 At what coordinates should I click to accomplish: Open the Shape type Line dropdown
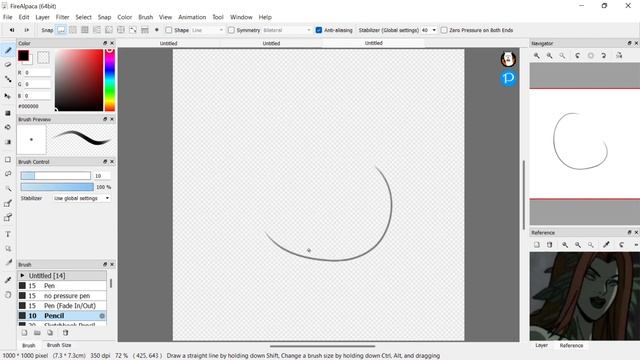tap(207, 30)
